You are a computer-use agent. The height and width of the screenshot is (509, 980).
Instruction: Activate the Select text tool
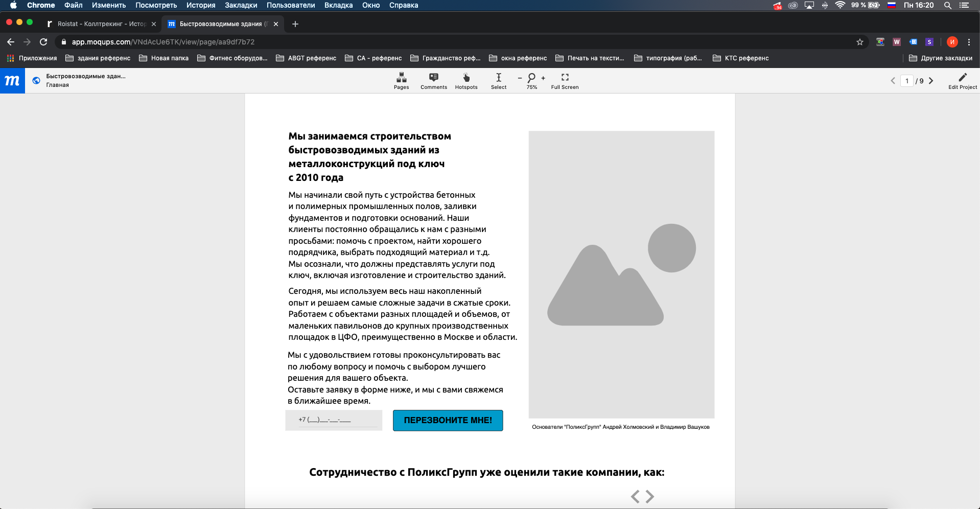499,81
